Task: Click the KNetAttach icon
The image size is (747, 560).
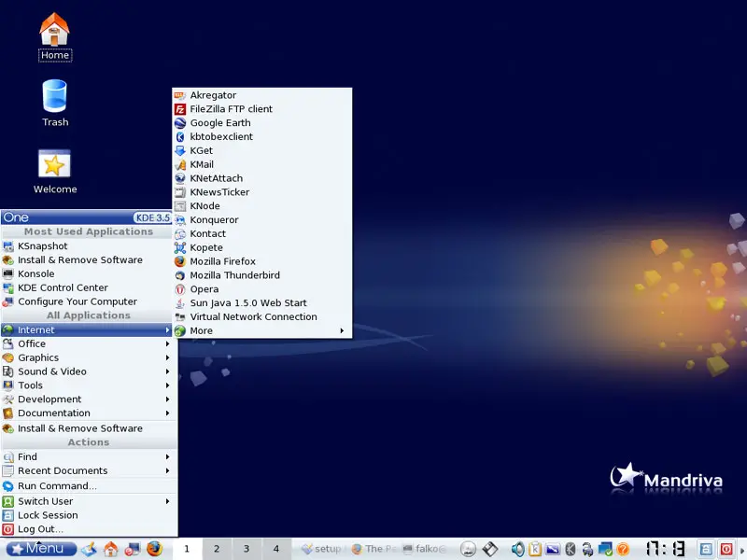Action: tap(180, 178)
